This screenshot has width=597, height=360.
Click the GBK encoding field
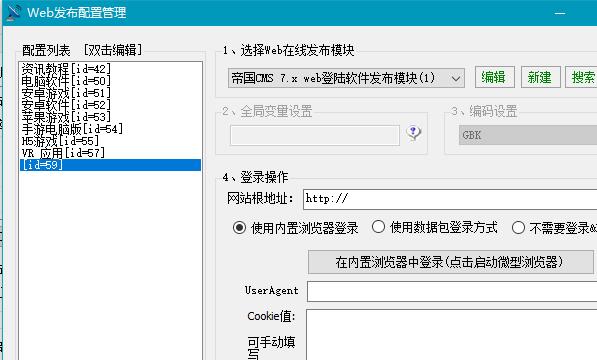(528, 135)
